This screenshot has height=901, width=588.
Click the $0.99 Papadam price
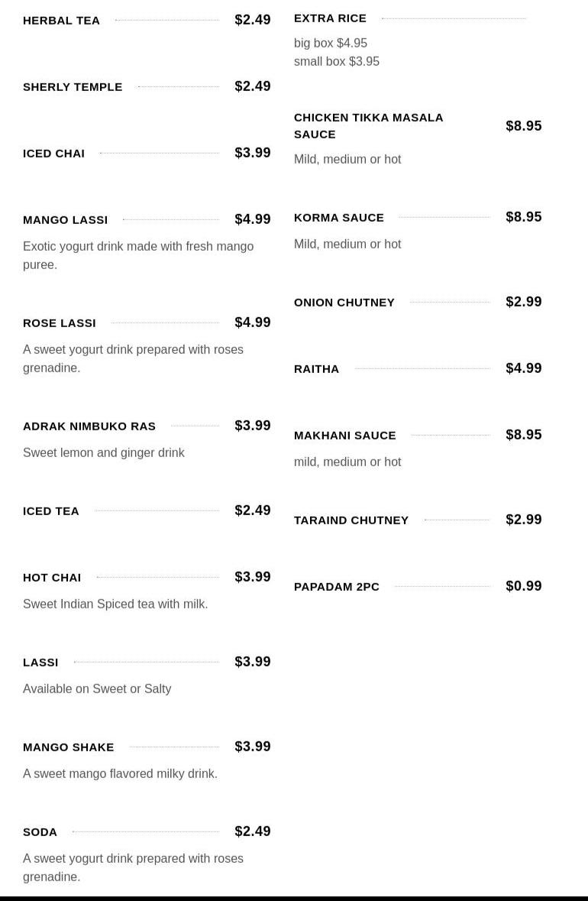coord(524,586)
